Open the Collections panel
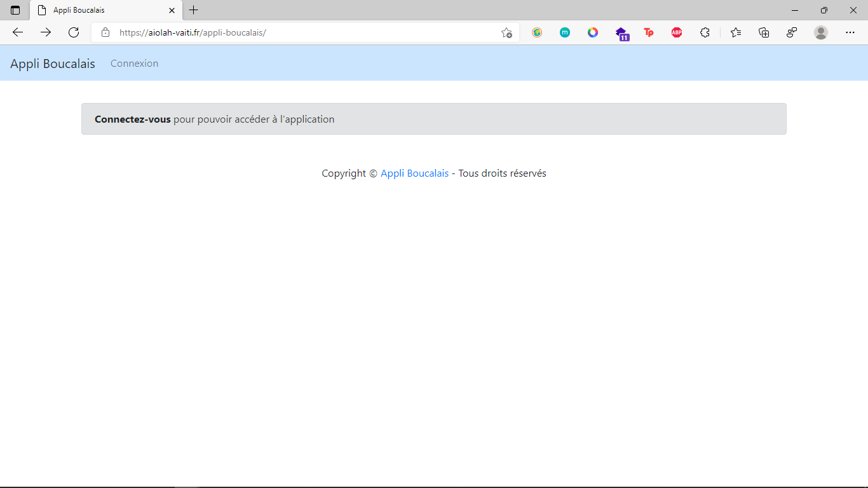The height and width of the screenshot is (488, 868). click(764, 32)
